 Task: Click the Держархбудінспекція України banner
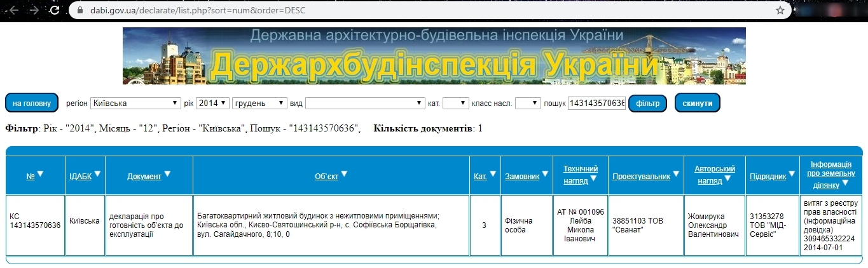(x=434, y=56)
